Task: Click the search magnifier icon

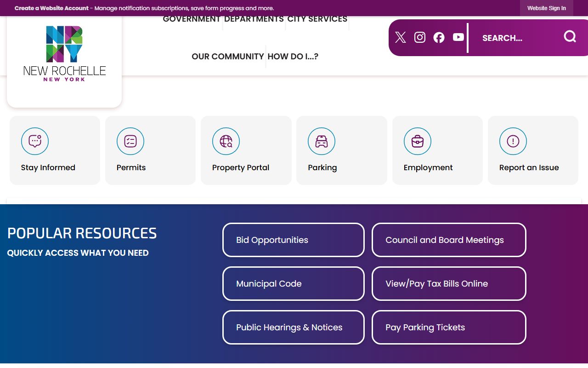Action: click(x=570, y=37)
